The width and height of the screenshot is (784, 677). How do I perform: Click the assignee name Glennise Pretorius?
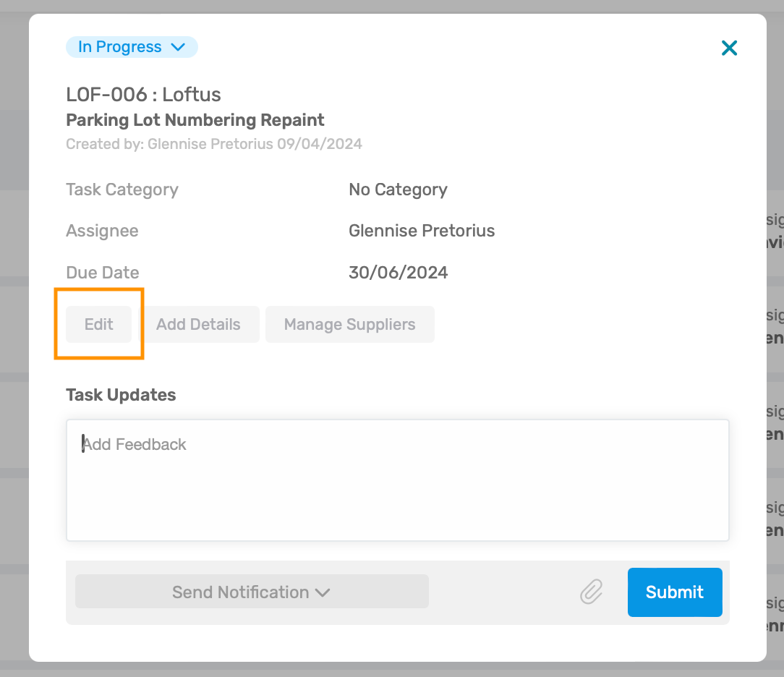click(422, 231)
